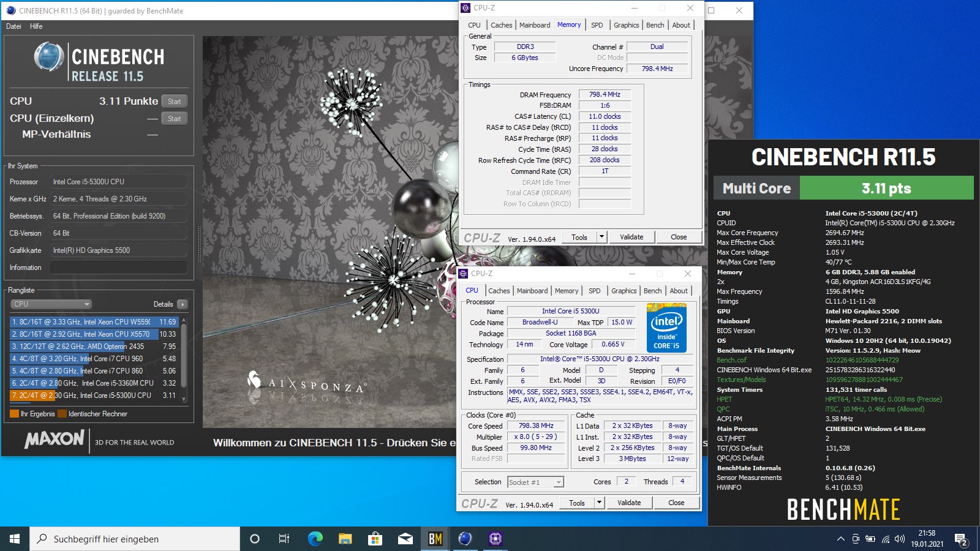Open the Datei menu in Cinebench
Screen dimensions: 980x551
13,26
